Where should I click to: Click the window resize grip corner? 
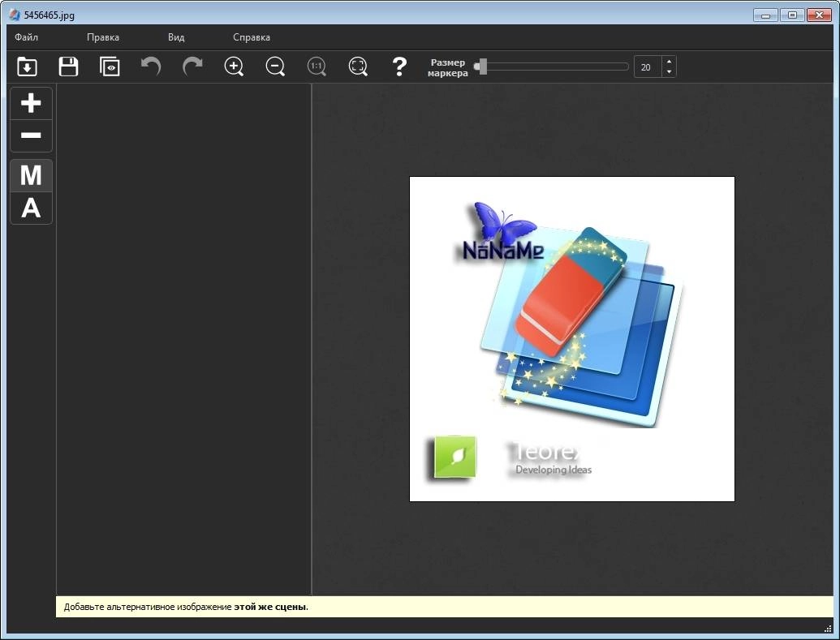tap(828, 629)
